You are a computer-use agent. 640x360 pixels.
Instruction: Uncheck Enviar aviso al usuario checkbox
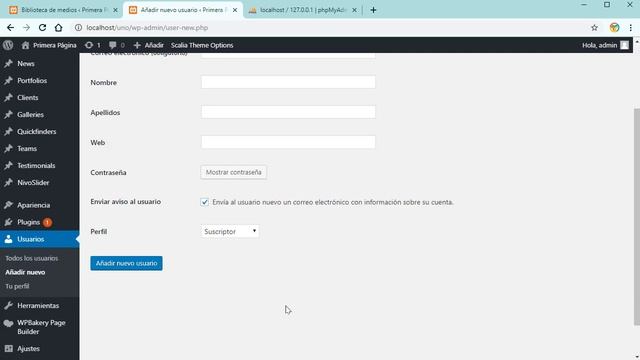click(204, 202)
